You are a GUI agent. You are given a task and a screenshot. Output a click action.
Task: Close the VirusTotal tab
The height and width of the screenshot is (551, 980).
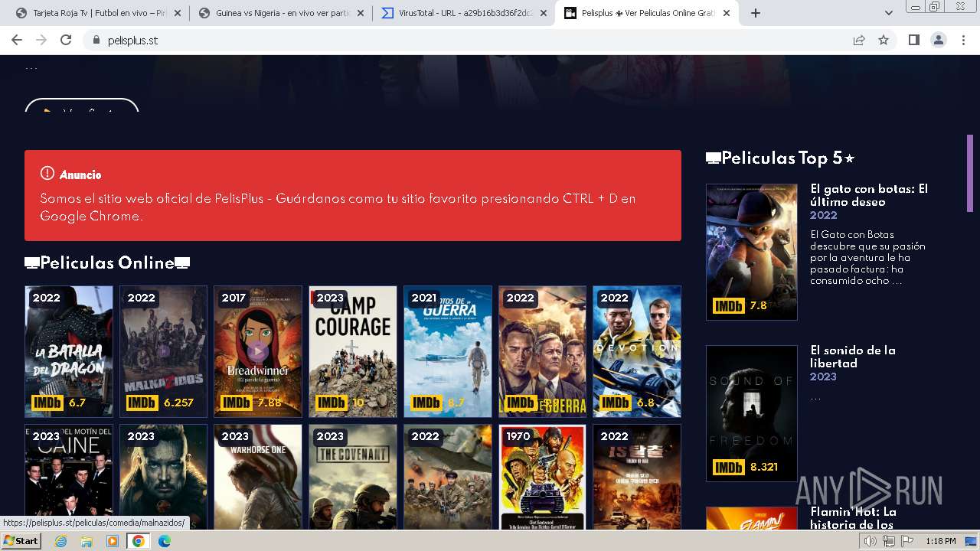(x=544, y=13)
